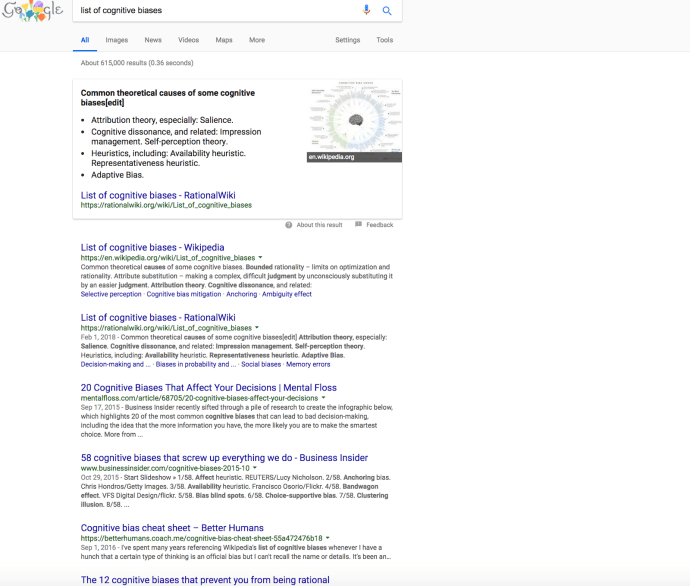Open the More search types menu

click(x=257, y=40)
